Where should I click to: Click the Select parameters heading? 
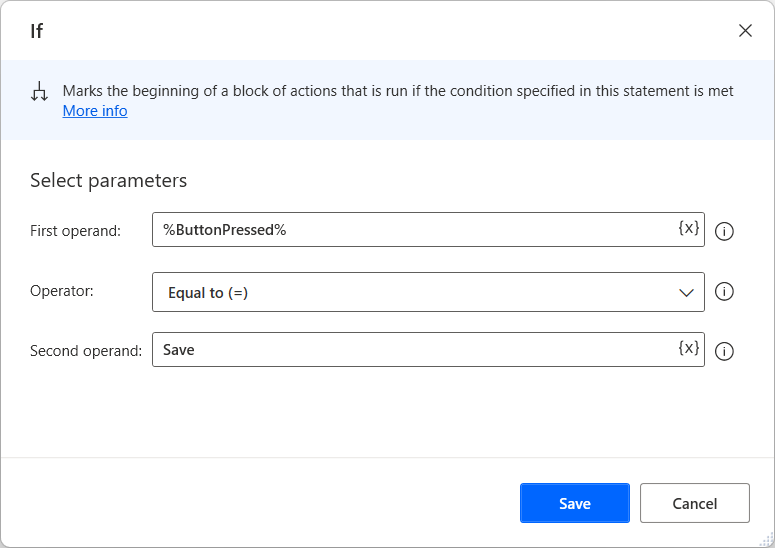tap(109, 181)
